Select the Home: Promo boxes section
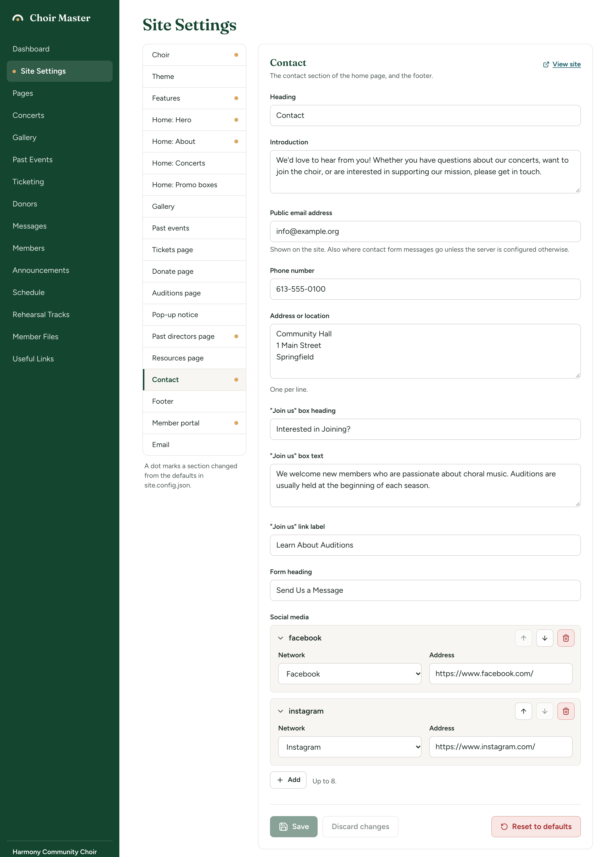 pos(194,185)
